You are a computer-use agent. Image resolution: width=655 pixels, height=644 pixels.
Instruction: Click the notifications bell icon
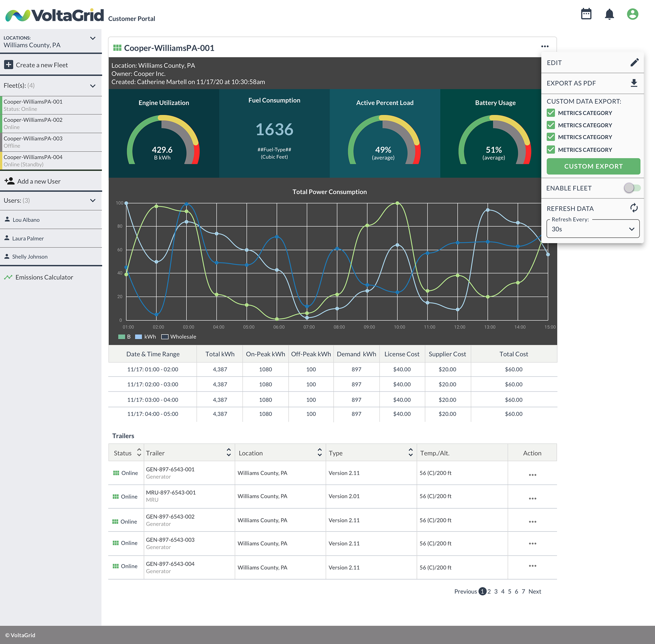(609, 14)
